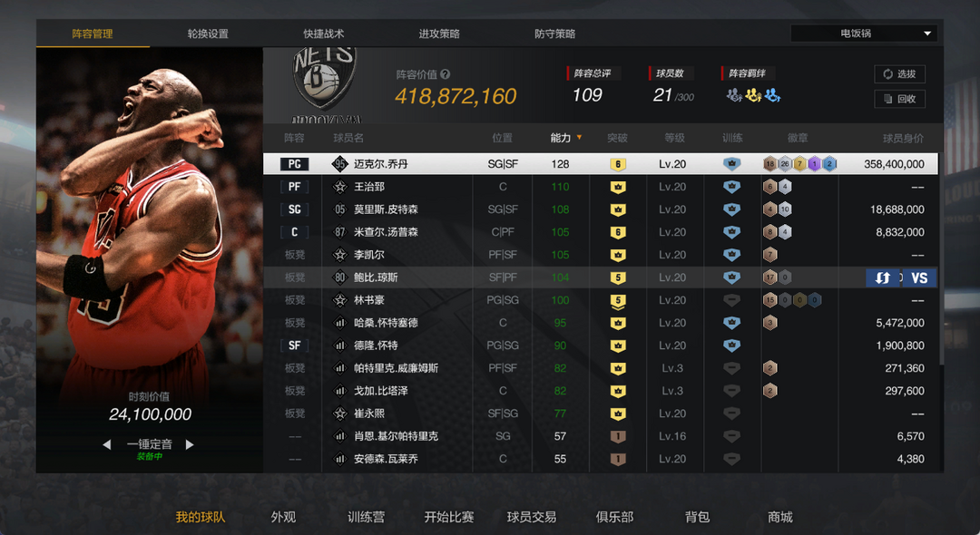The image size is (980, 535).
Task: Click the VS compare icon
Action: 919,277
